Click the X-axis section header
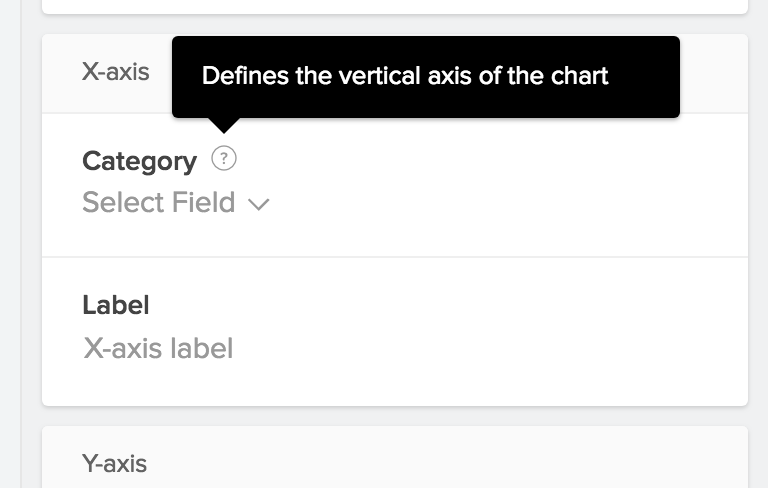 point(116,72)
